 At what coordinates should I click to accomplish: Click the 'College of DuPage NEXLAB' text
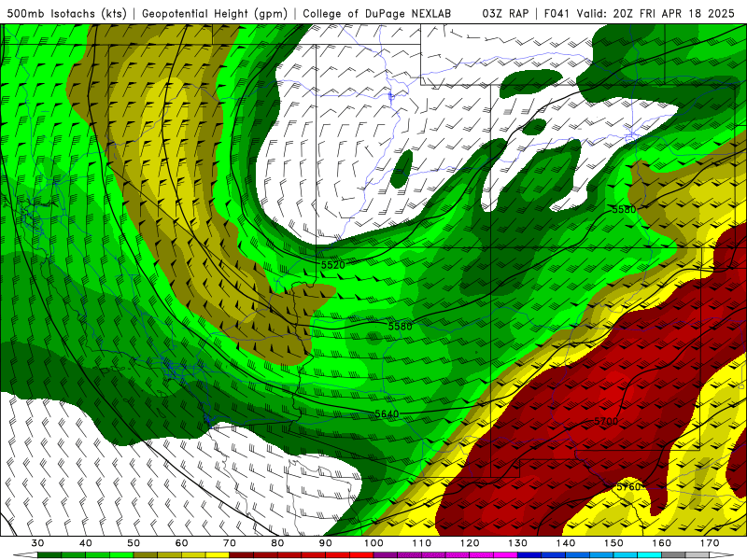coord(376,13)
